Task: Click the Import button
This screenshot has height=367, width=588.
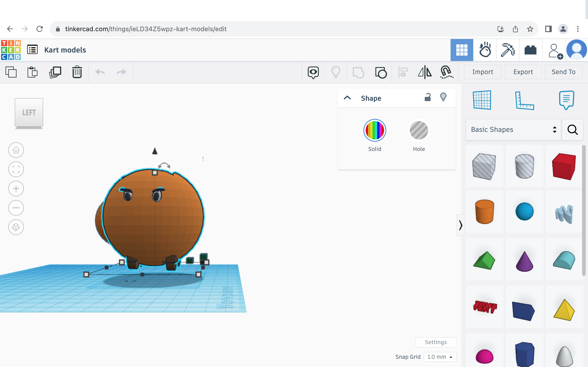Action: click(483, 72)
